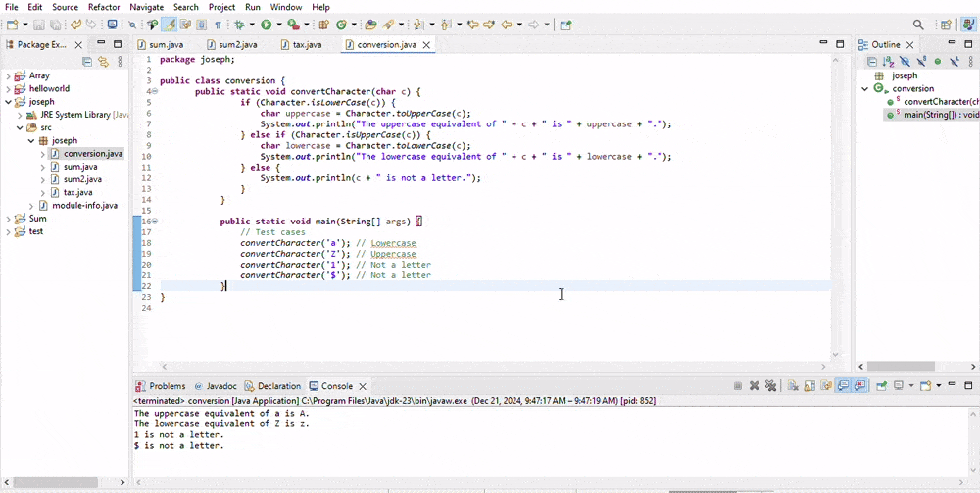Click the Search flashlight toolbar icon
The image size is (980, 493).
click(x=388, y=25)
